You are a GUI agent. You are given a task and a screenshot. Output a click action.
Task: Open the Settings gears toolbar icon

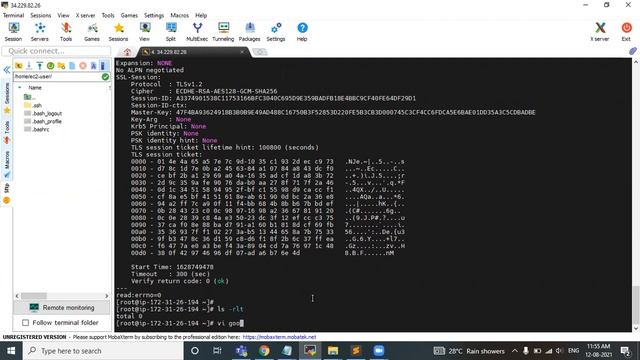[276, 32]
